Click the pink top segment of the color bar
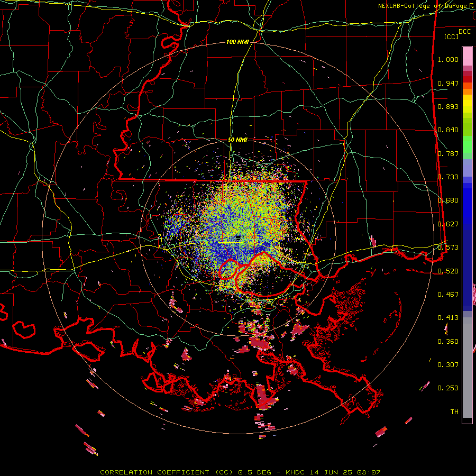 click(467, 56)
